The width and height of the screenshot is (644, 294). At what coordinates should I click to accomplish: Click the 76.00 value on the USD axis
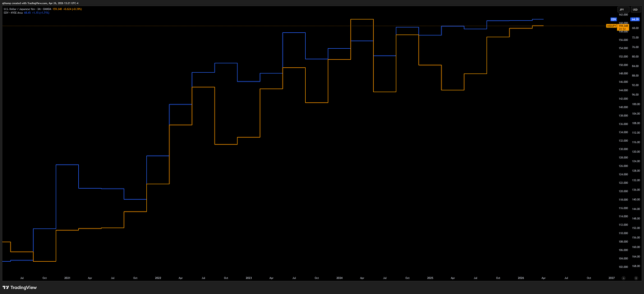[x=635, y=47]
